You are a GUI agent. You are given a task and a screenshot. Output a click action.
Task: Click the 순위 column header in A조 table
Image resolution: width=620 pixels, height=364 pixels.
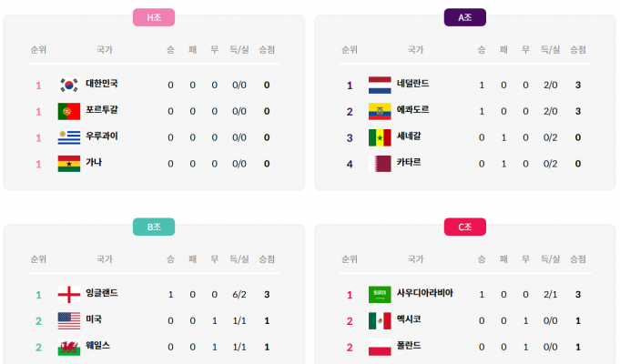(x=350, y=50)
